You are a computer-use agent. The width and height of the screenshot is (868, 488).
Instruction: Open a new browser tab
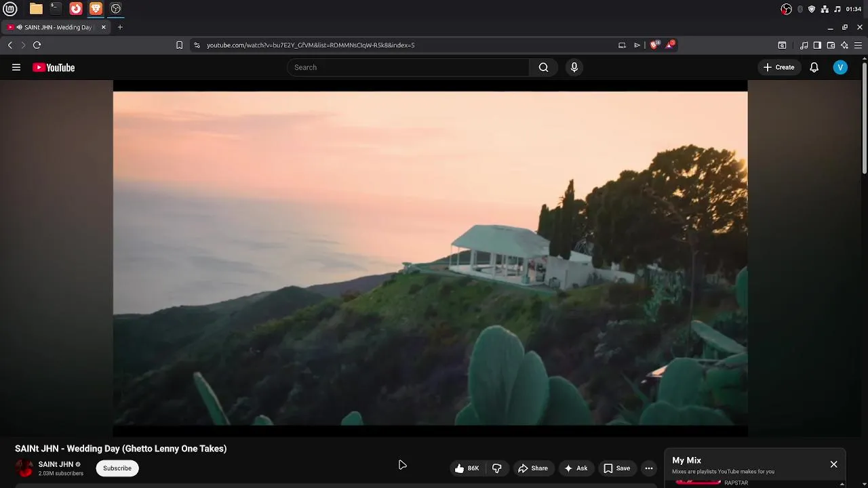point(120,27)
